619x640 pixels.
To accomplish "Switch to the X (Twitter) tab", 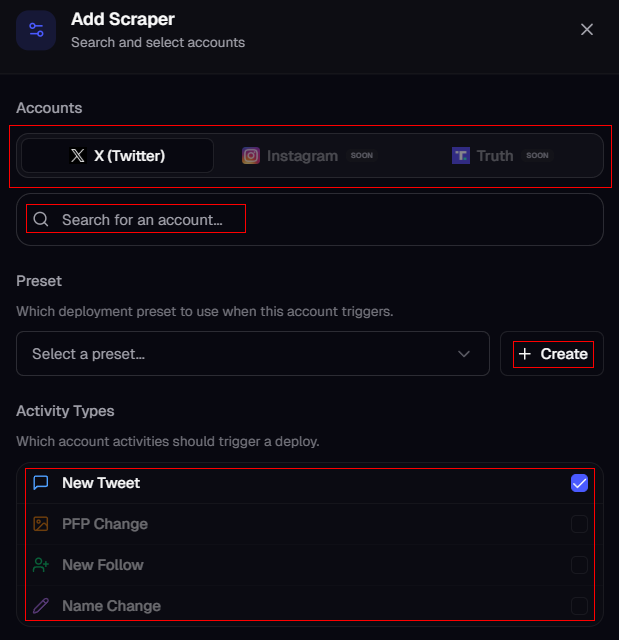I will pos(117,156).
